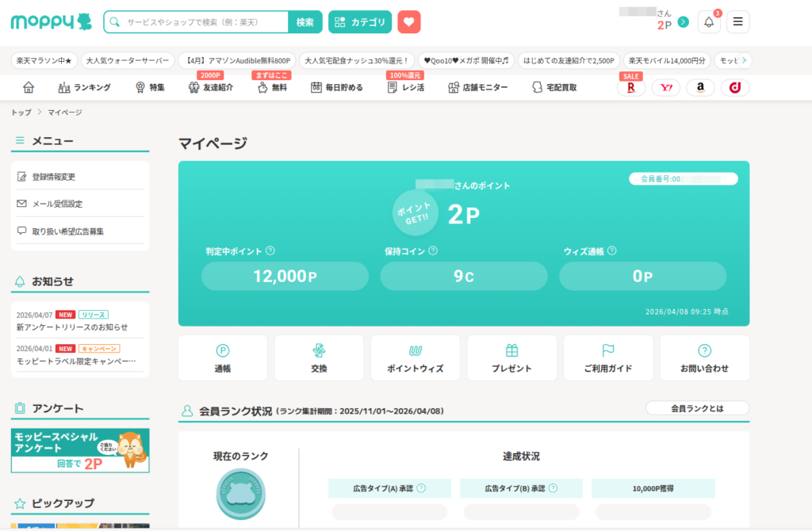Click help icon next to 判定中ポイント
Image resolution: width=812 pixels, height=531 pixels.
(x=270, y=250)
